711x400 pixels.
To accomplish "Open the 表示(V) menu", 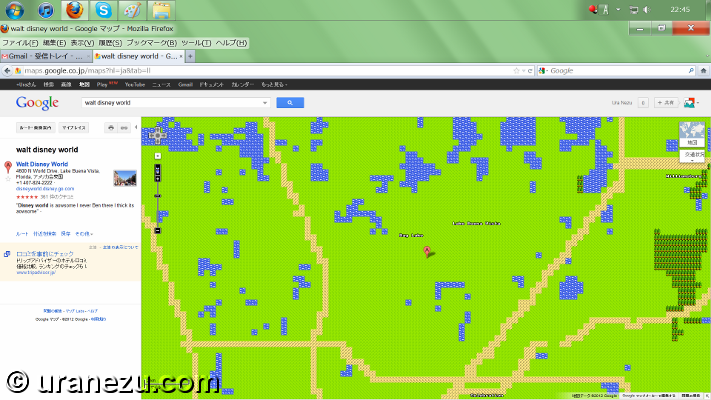I will tap(82, 43).
